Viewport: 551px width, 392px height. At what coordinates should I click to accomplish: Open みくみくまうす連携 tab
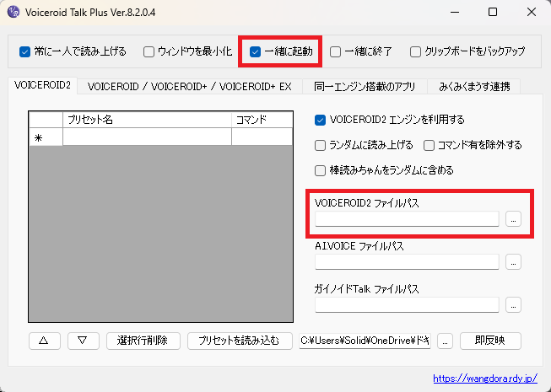[x=474, y=87]
